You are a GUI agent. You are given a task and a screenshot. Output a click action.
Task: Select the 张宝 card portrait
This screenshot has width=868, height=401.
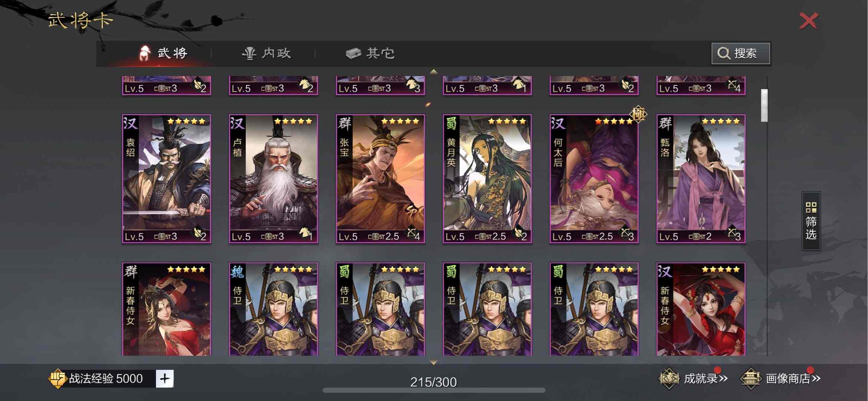381,179
